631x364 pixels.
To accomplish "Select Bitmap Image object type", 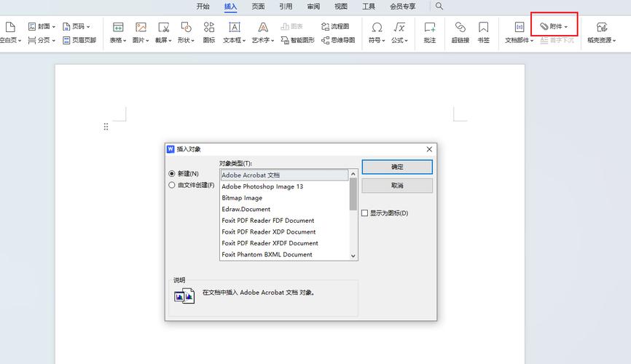I will tap(284, 198).
